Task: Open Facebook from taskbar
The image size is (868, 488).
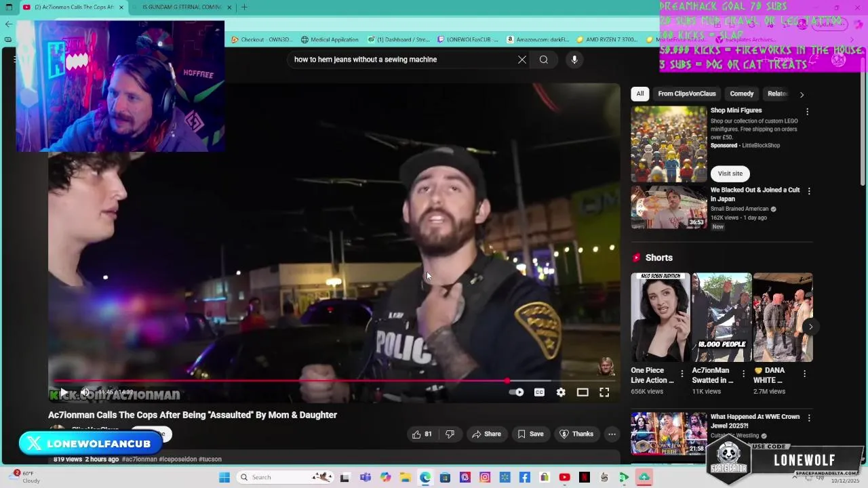Action: tap(525, 477)
